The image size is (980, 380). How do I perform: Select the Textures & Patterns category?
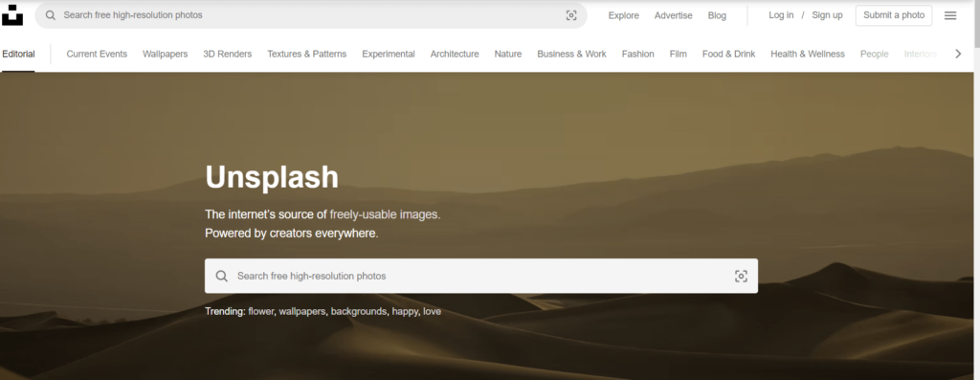(x=307, y=54)
